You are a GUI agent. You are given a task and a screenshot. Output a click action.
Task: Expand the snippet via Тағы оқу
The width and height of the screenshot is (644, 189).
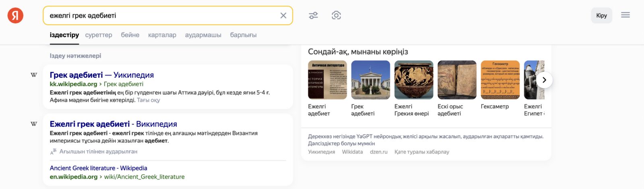(x=148, y=100)
